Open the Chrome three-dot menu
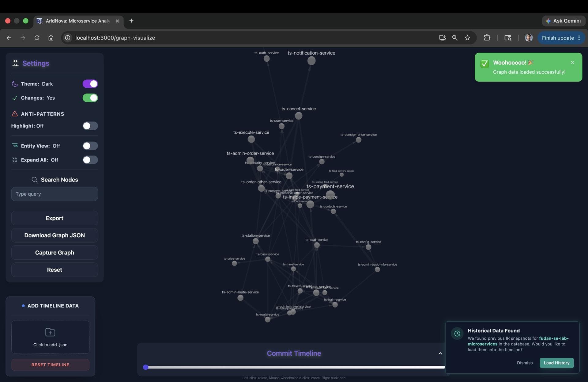 click(579, 38)
